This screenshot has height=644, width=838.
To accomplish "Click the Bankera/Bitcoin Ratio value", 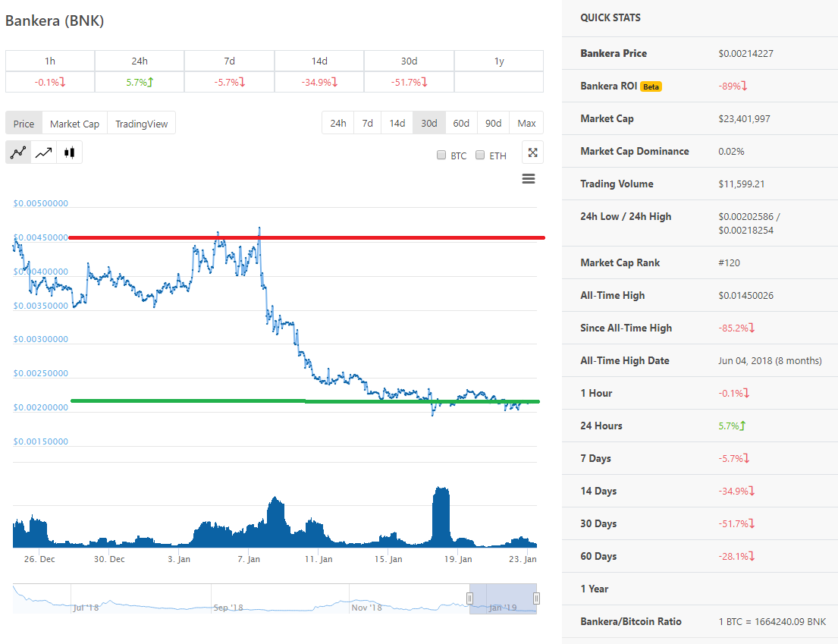I will click(x=772, y=621).
